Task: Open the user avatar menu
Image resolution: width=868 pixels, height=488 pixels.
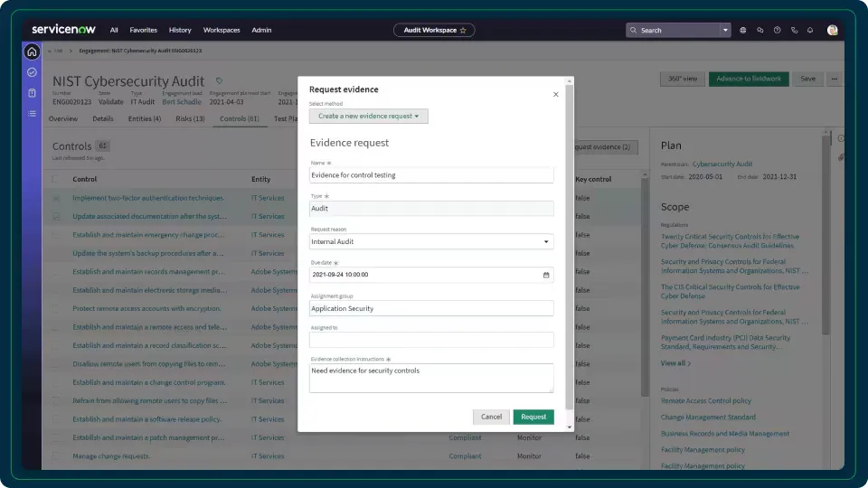Action: coord(832,30)
